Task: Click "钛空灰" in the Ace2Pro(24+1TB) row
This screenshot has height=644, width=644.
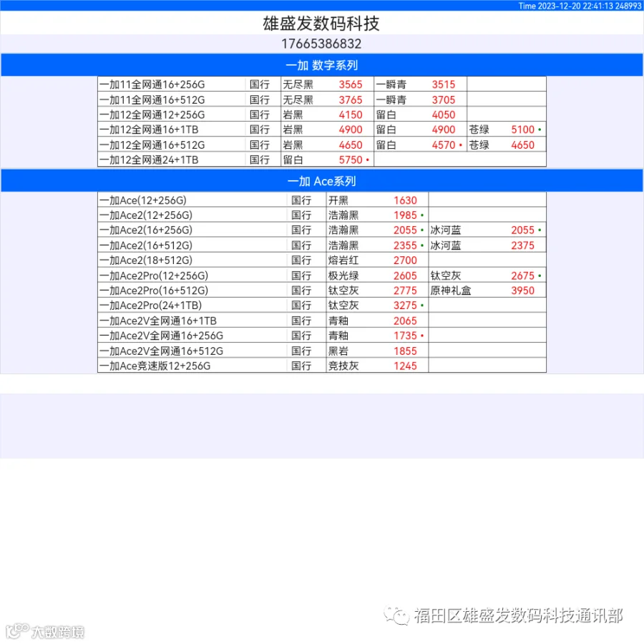Action: point(343,306)
